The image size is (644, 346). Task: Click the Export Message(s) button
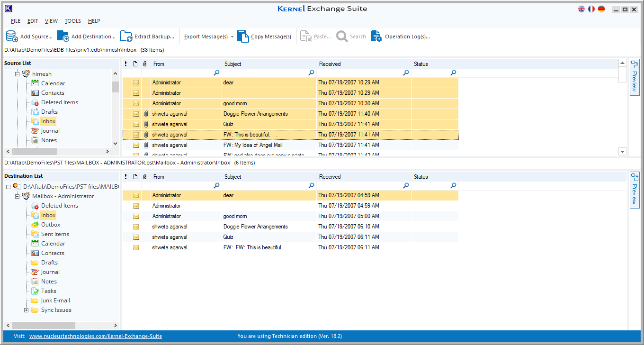pos(206,36)
